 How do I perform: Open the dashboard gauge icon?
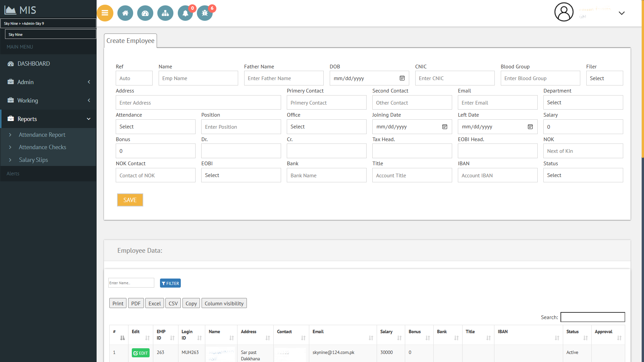pyautogui.click(x=145, y=13)
